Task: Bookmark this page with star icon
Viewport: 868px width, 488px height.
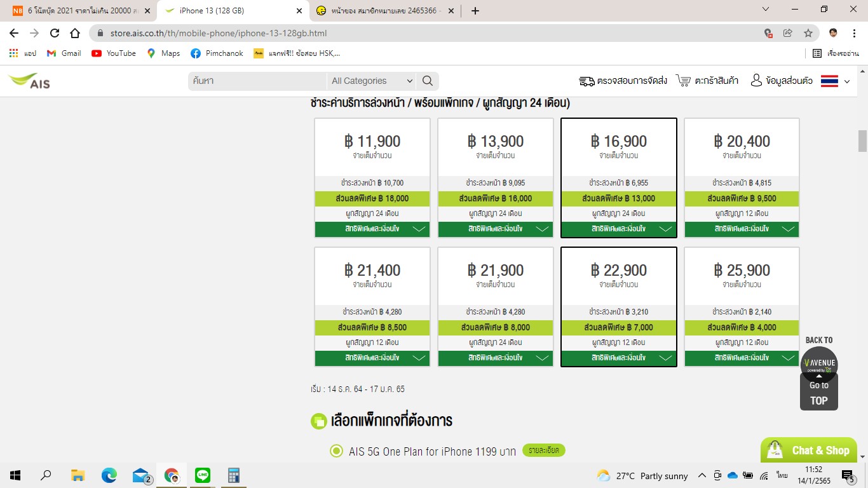Action: [808, 33]
